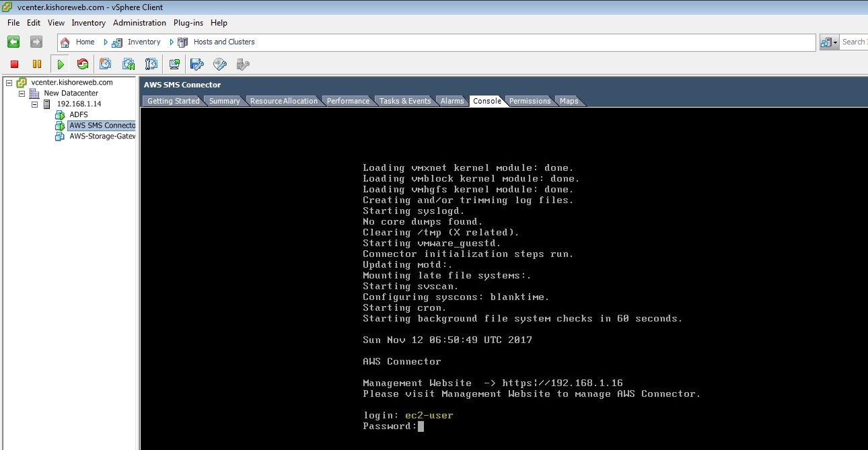
Task: Click the red Power Off button
Action: point(14,65)
